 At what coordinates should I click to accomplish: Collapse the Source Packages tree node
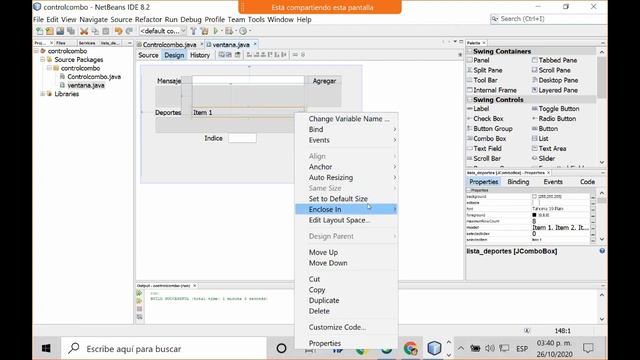(43, 60)
